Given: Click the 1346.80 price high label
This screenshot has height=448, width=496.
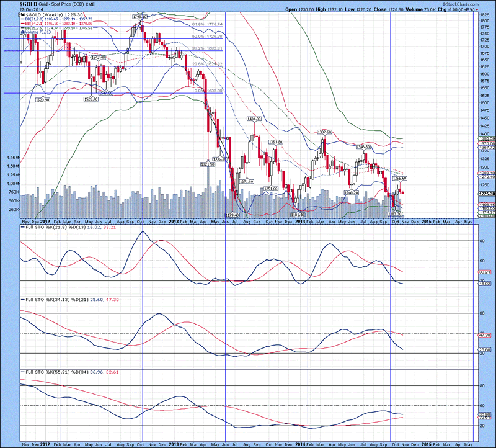Looking at the screenshot, I should click(x=363, y=146).
